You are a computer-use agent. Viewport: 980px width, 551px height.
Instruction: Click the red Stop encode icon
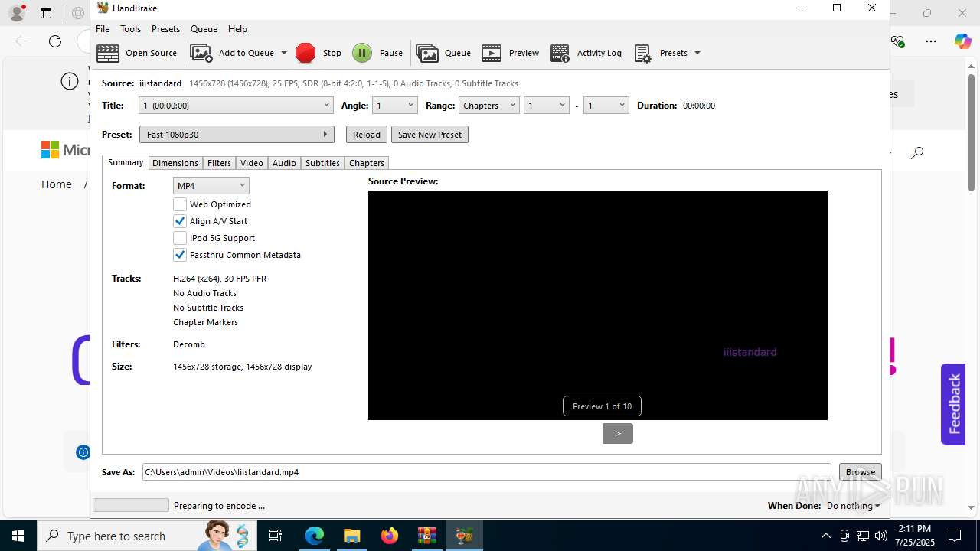[x=305, y=53]
